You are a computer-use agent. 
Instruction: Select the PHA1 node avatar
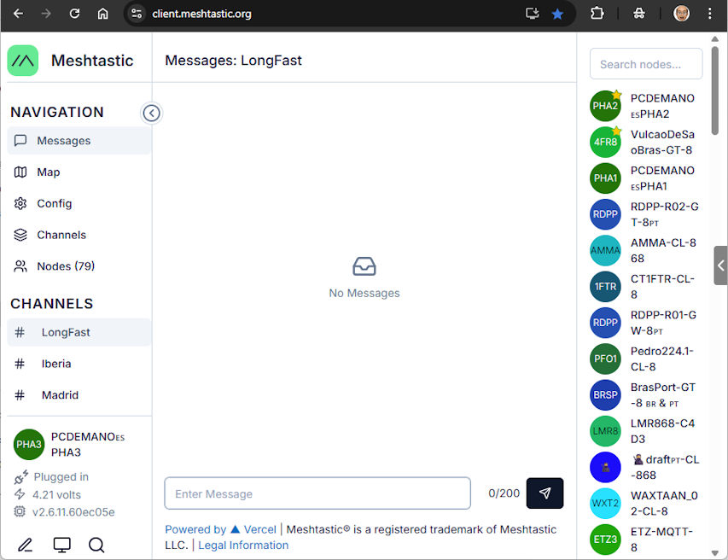[605, 178]
